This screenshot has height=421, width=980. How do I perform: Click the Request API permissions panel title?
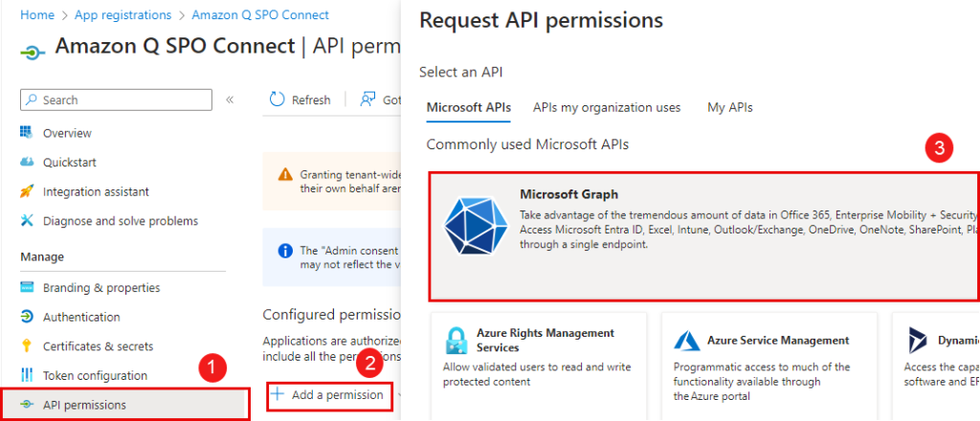542,20
